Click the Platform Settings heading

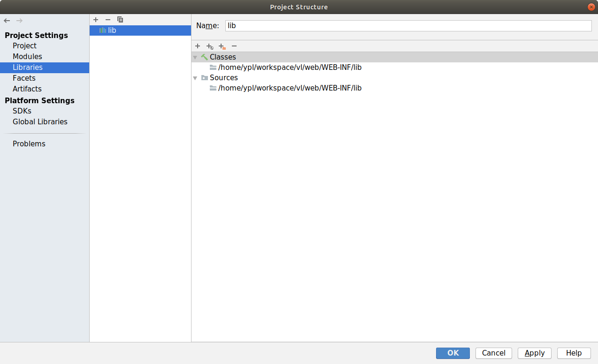pyautogui.click(x=39, y=100)
